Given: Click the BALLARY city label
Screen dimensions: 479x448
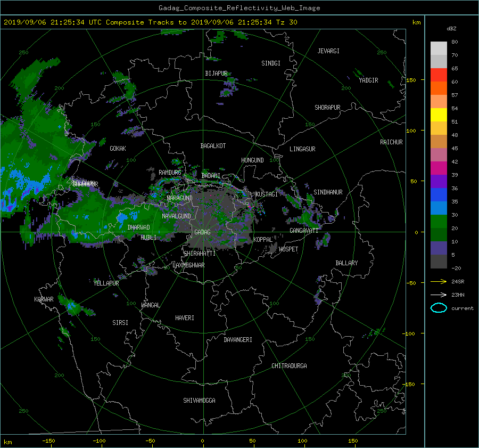Looking at the screenshot, I should click(x=346, y=263).
